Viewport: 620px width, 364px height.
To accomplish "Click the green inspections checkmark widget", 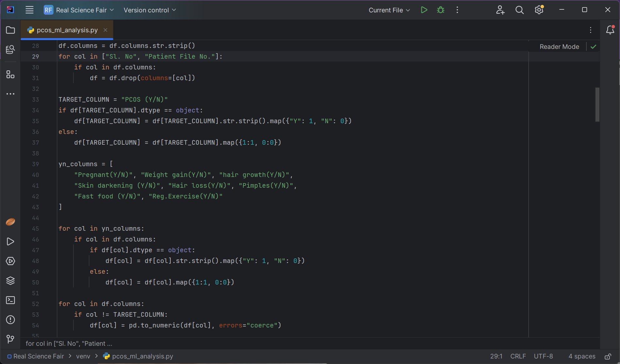I will coord(593,47).
